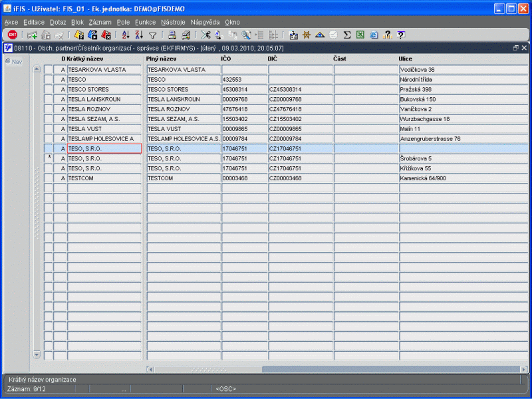Open the Funkce menu
The width and height of the screenshot is (532, 399).
(145, 23)
